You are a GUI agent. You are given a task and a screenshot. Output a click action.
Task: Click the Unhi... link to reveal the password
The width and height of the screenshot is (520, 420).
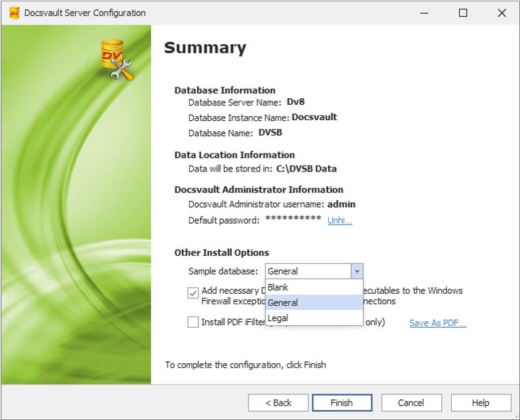click(x=340, y=220)
